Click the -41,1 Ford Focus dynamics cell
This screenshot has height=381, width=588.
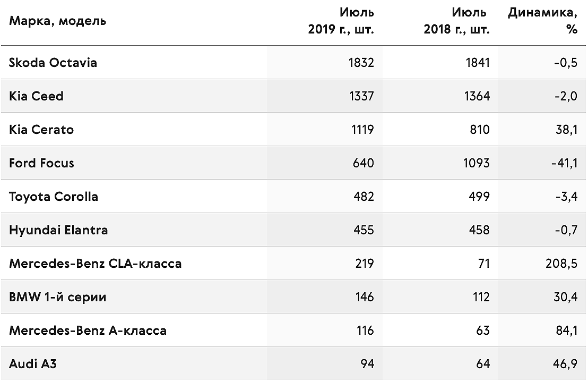[564, 163]
